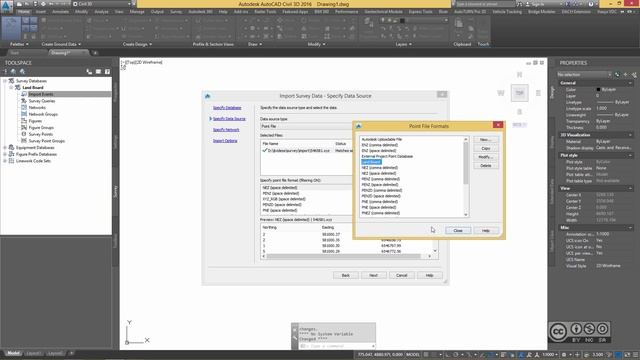The height and width of the screenshot is (360, 640).
Task: Click Close in Point File Formats
Action: (458, 231)
